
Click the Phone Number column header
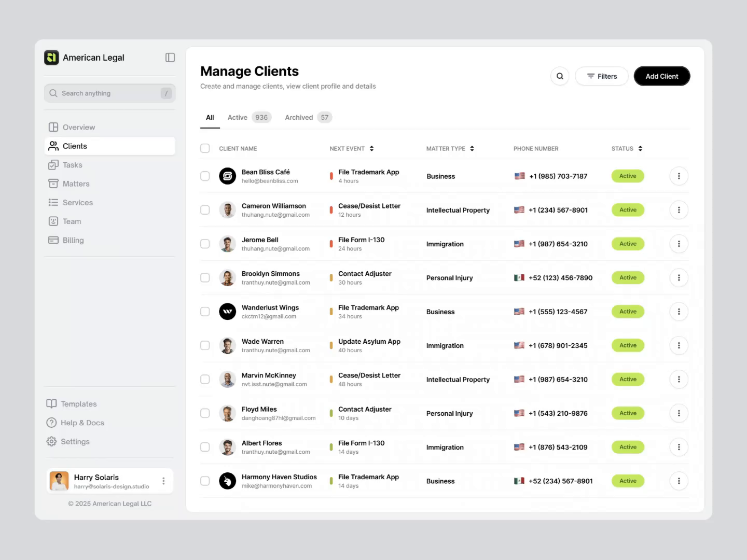coord(536,149)
